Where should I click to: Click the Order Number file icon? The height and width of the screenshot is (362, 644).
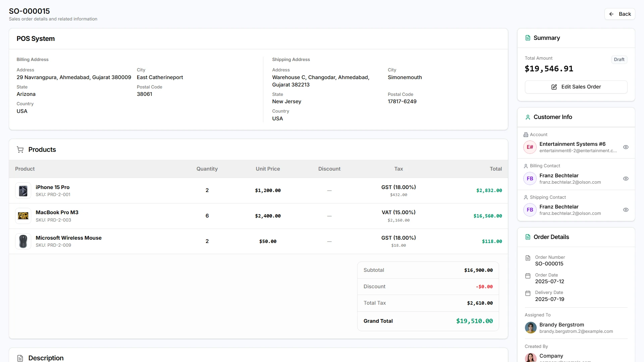coord(528,258)
